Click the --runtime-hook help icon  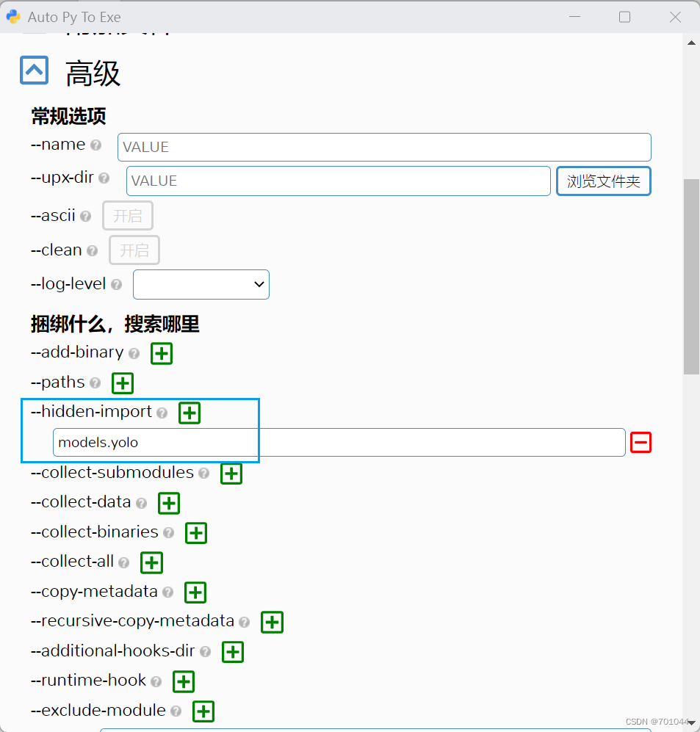click(x=156, y=681)
